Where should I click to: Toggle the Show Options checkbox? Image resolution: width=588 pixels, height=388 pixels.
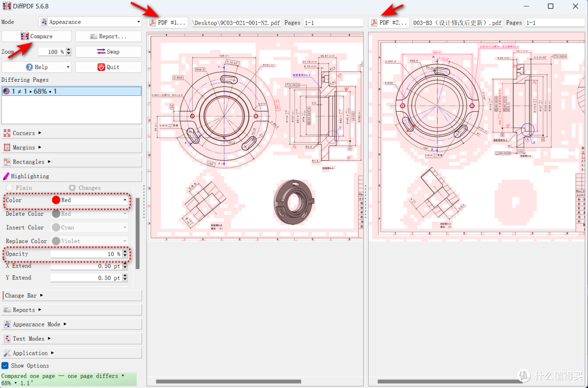(5, 366)
